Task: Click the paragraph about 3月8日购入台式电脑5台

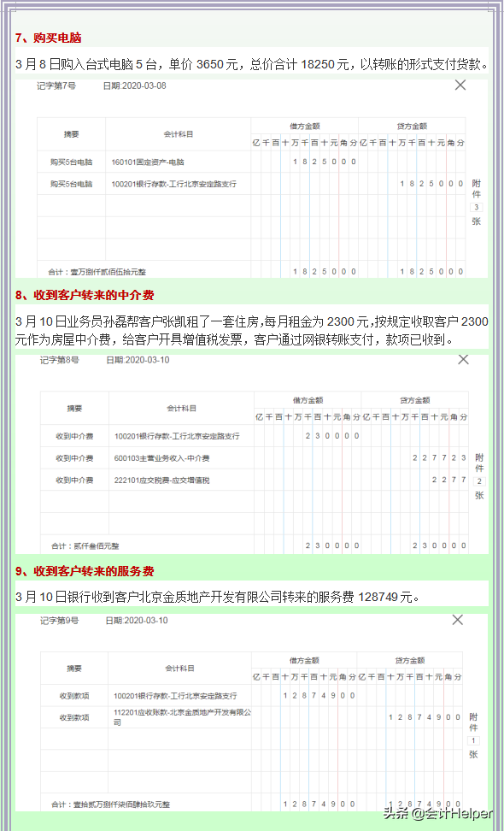Action: coord(251,65)
